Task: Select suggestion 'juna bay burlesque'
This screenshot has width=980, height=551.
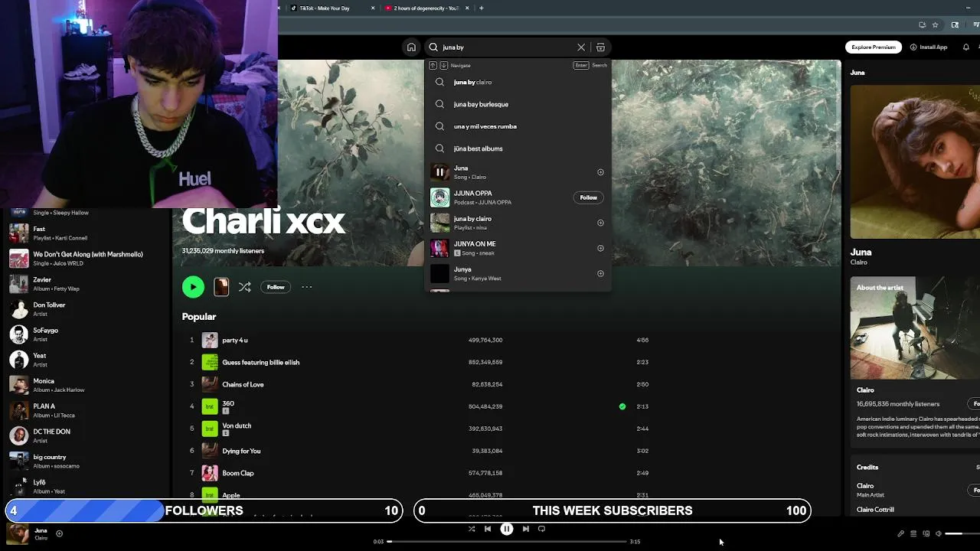Action: point(518,104)
